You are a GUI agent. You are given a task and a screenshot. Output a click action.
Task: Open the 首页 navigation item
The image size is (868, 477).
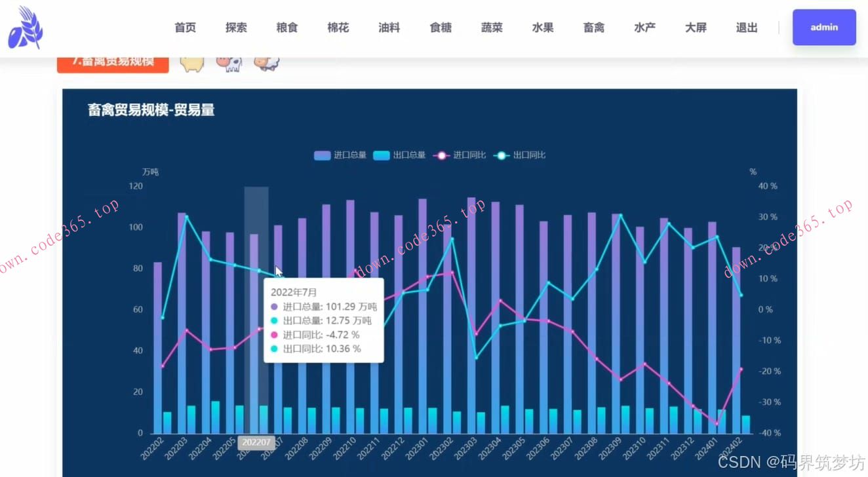click(186, 28)
